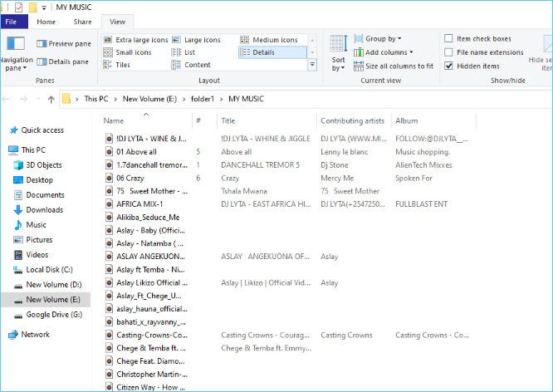
Task: Open Google Drive (G:) in navigation pane
Action: pyautogui.click(x=54, y=315)
